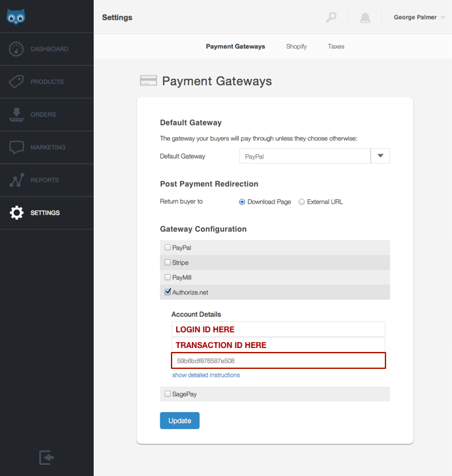The image size is (452, 476).
Task: Expand the Default Gateway dropdown arrow
Action: [x=380, y=156]
